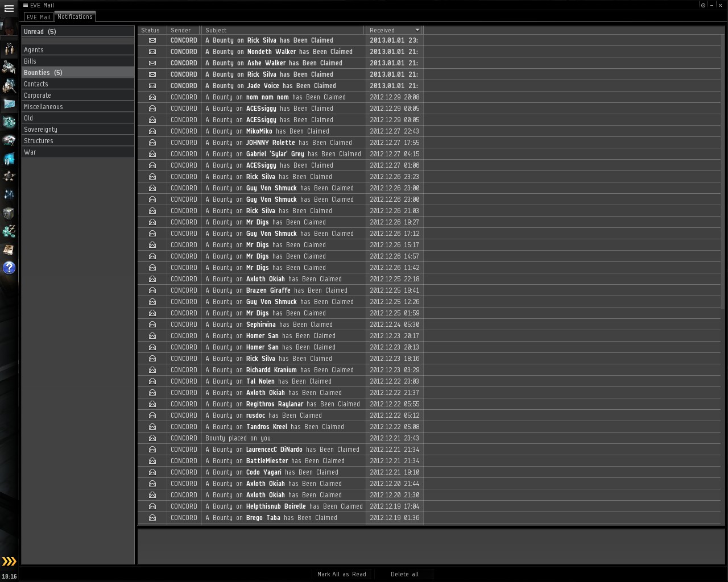Show the Unread (5) notifications group
The height and width of the screenshot is (582, 728).
[x=78, y=32]
